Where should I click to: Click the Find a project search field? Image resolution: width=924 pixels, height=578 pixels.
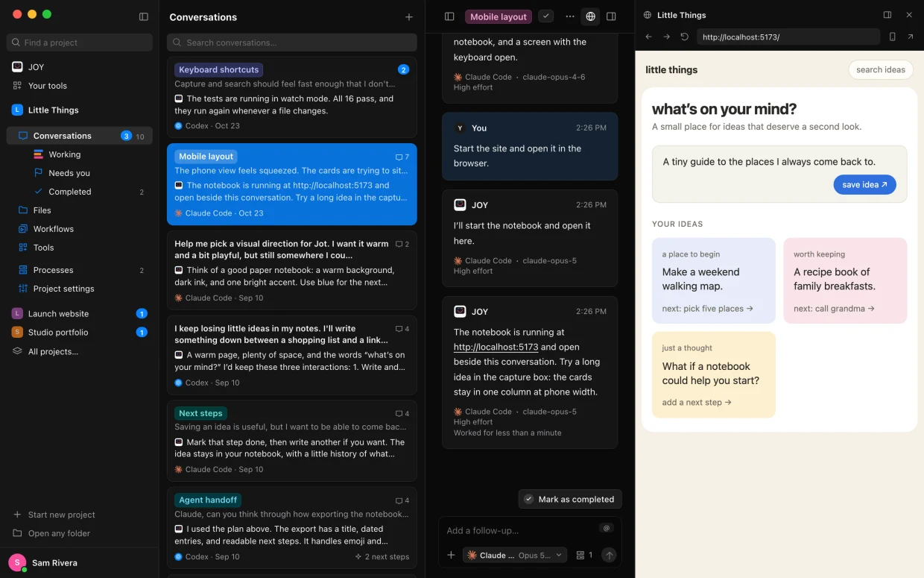pyautogui.click(x=80, y=43)
